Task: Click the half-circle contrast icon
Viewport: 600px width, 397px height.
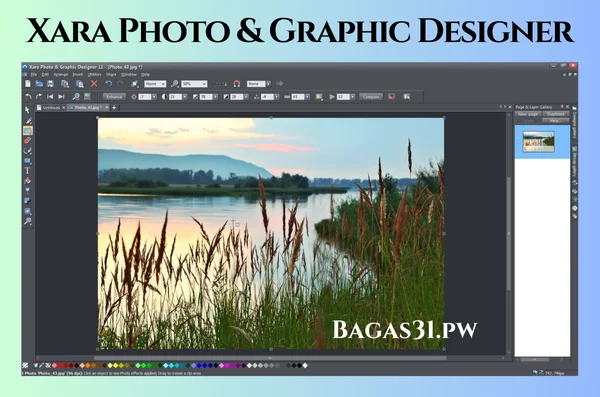Action: pyautogui.click(x=165, y=97)
